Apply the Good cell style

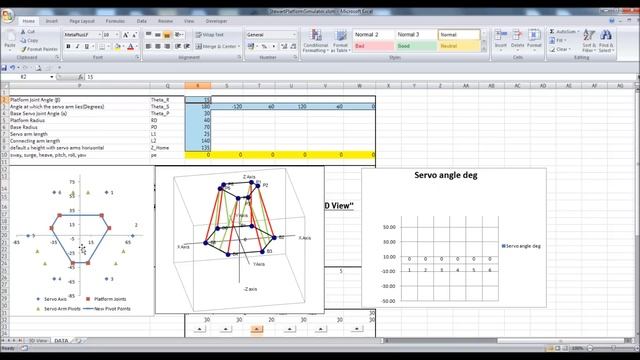tap(416, 46)
